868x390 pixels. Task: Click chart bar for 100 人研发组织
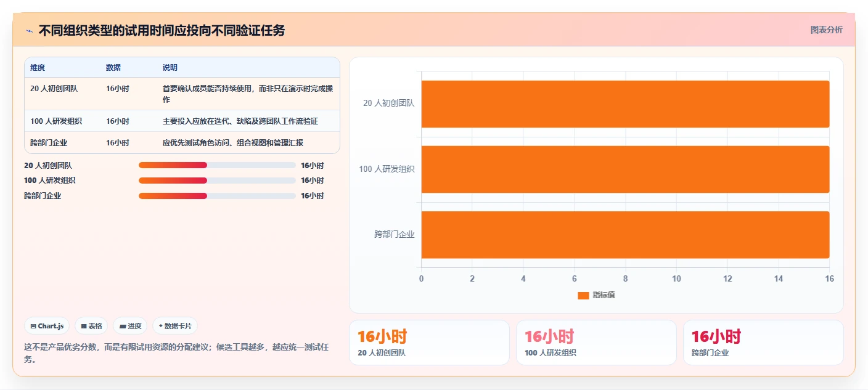[x=625, y=169]
